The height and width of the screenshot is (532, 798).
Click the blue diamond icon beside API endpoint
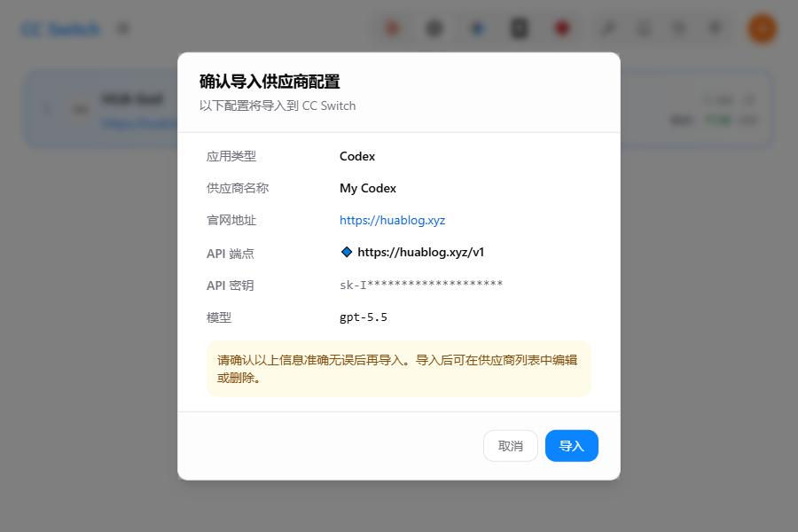click(x=347, y=252)
